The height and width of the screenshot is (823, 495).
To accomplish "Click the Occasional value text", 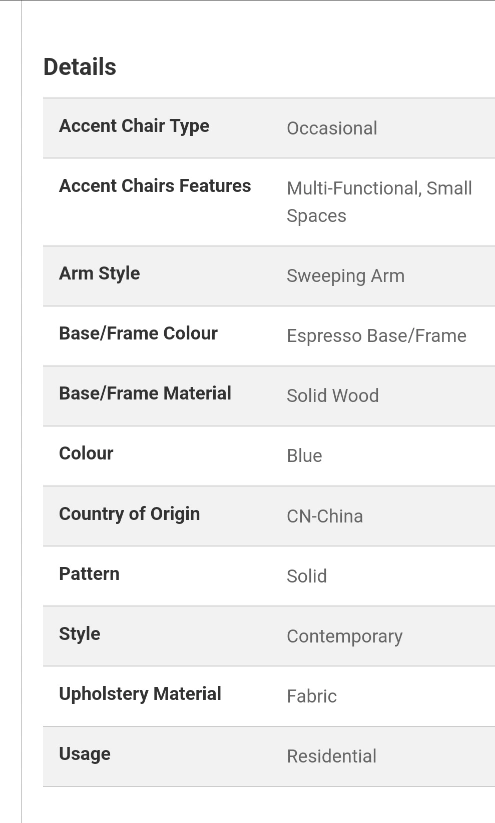I will [x=332, y=128].
